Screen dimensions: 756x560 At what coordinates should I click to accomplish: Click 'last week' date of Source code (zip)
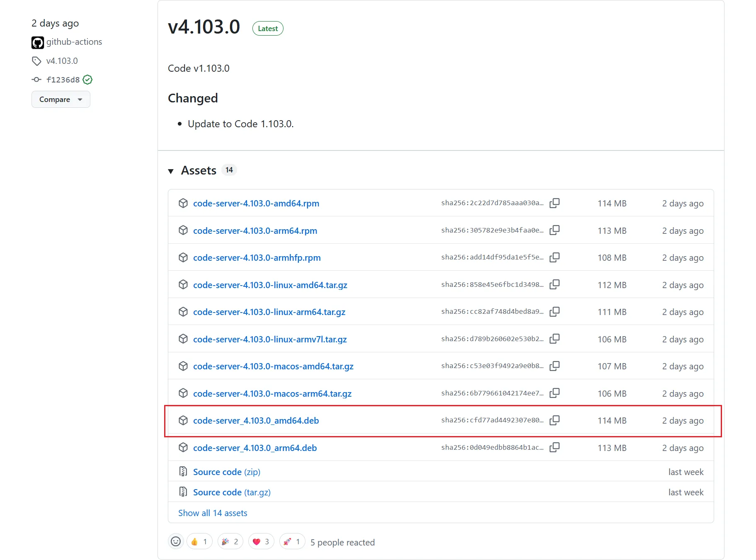click(x=686, y=472)
